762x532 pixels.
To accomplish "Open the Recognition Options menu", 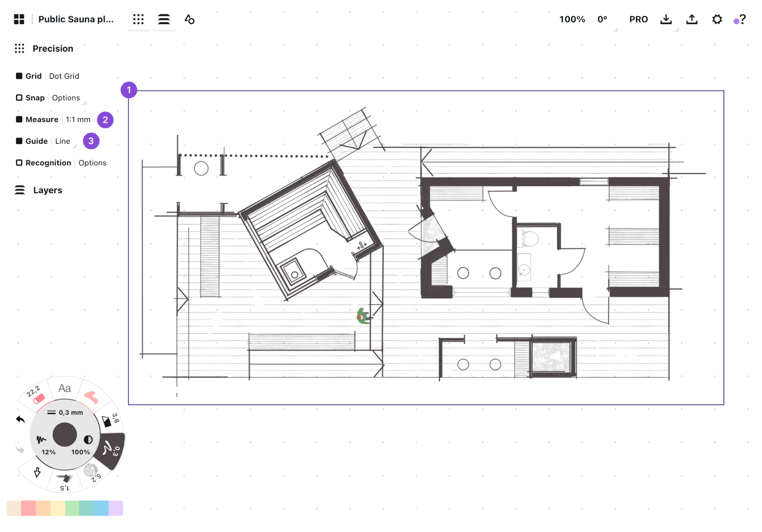I will click(92, 162).
